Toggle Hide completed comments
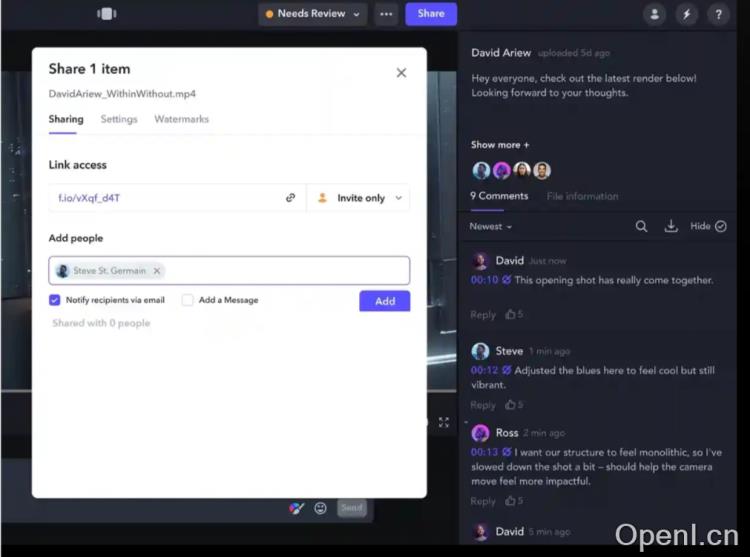 tap(708, 226)
